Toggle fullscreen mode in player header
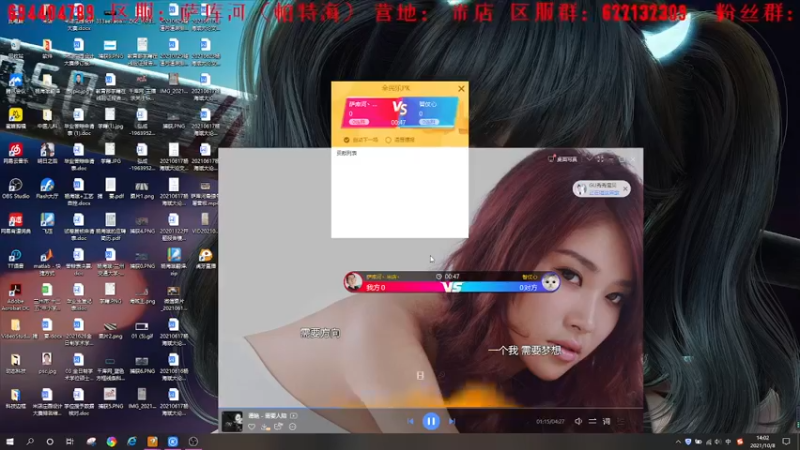Screen dimensions: 800x450 [x=601, y=159]
